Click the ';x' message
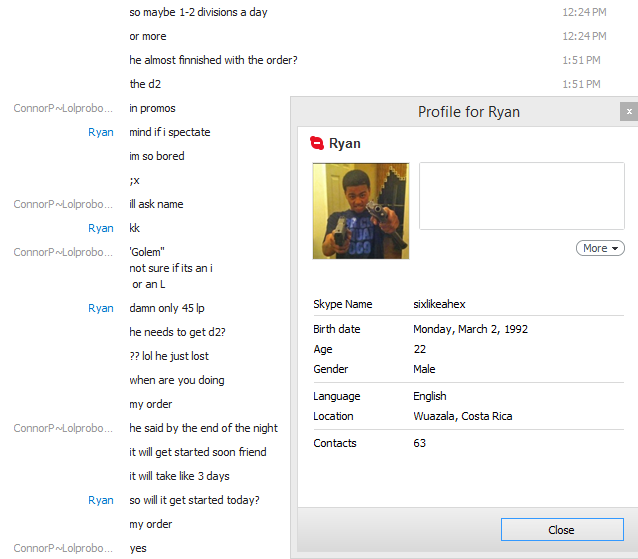This screenshot has width=638, height=559. coord(134,180)
